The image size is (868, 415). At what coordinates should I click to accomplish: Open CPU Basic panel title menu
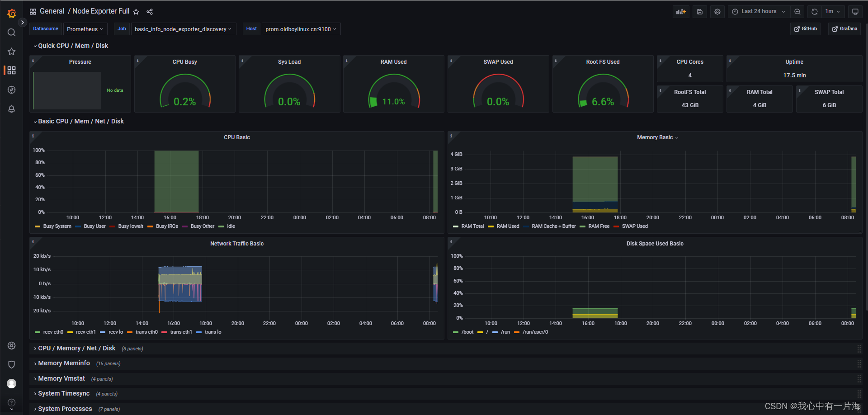coord(237,137)
